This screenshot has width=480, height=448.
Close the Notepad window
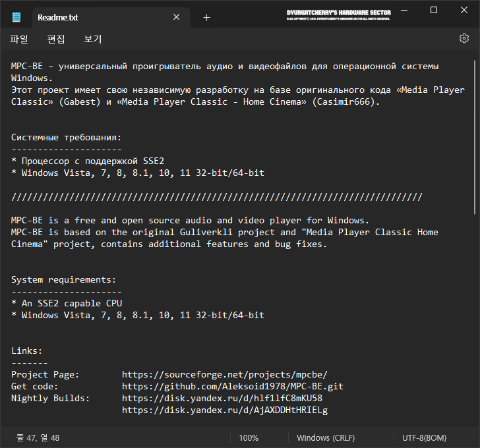point(464,11)
